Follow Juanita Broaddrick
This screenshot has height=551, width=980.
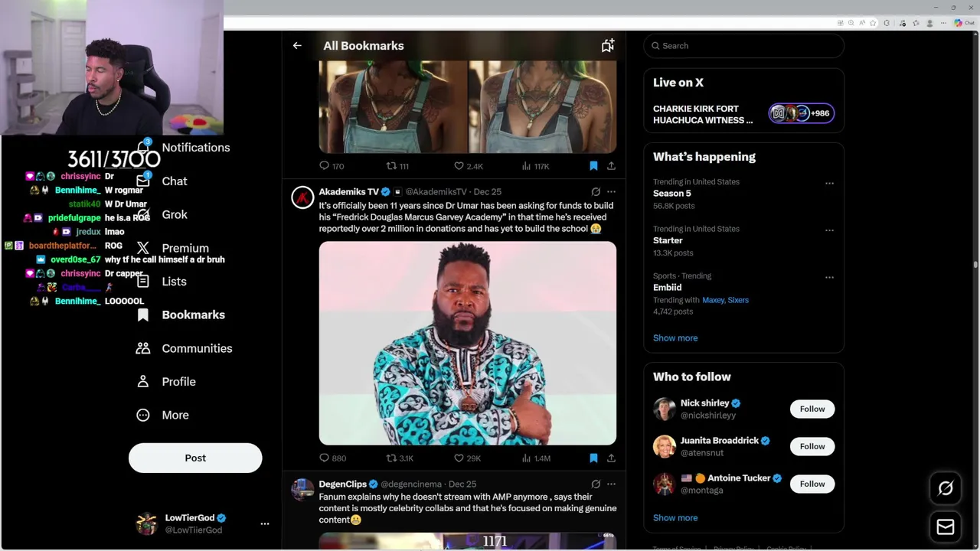point(812,446)
